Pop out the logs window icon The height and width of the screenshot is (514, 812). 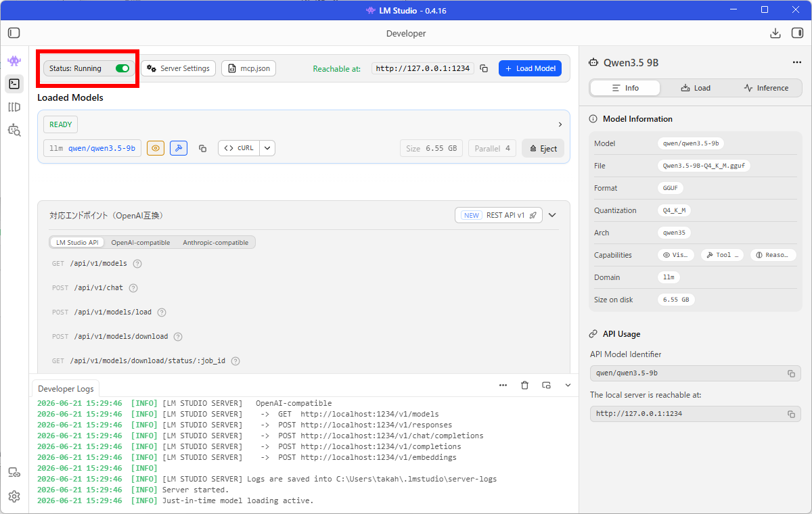pyautogui.click(x=546, y=385)
